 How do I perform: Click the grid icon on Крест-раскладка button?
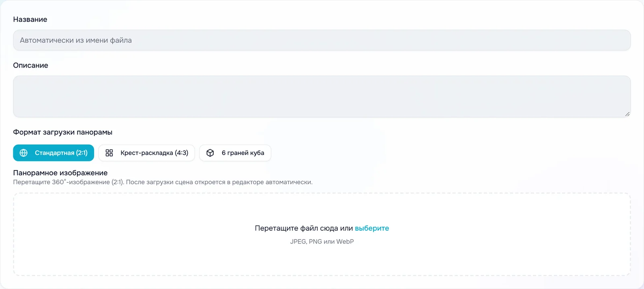tap(109, 153)
